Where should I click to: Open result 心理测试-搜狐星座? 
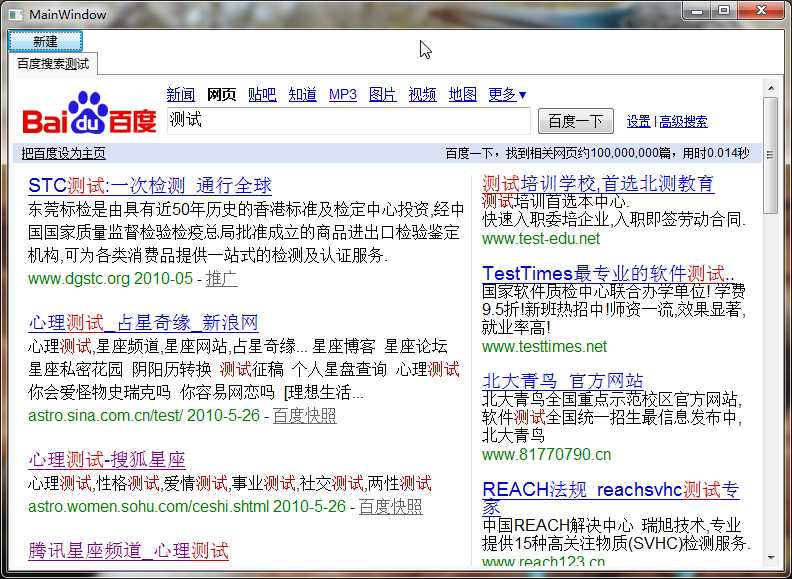pyautogui.click(x=107, y=460)
